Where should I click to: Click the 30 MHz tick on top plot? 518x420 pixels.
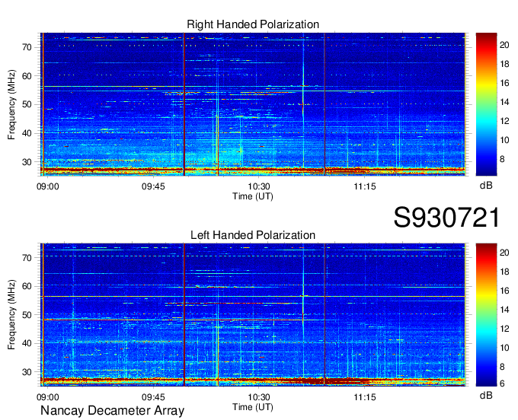[x=27, y=162]
